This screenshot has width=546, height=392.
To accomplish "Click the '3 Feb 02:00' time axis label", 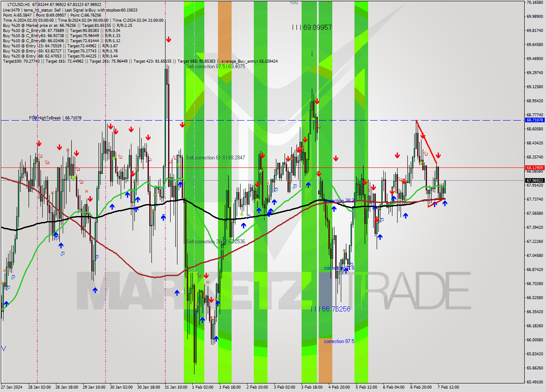I will point(285,387).
